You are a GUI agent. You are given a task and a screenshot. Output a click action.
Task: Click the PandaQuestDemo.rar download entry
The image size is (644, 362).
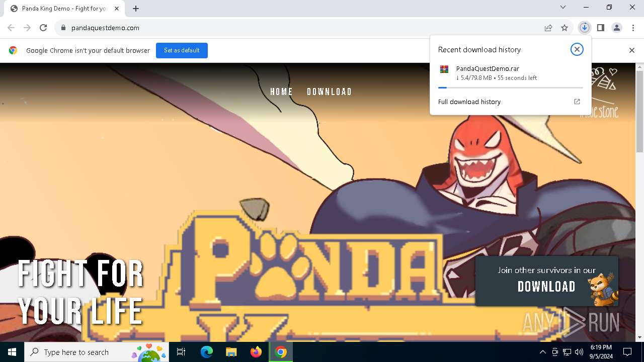(510, 73)
